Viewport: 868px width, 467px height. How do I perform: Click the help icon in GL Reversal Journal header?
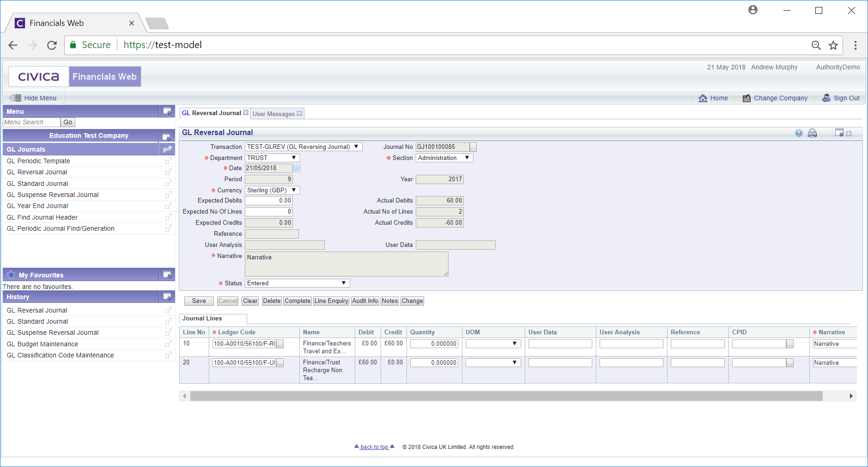(x=799, y=133)
